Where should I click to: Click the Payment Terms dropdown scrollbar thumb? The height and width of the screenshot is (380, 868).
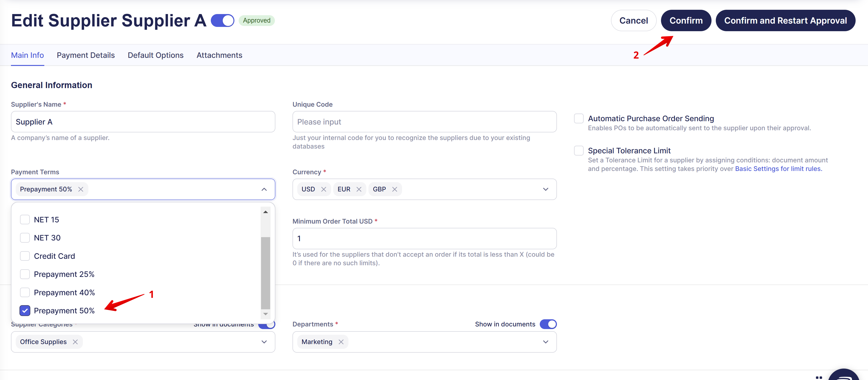(x=266, y=273)
